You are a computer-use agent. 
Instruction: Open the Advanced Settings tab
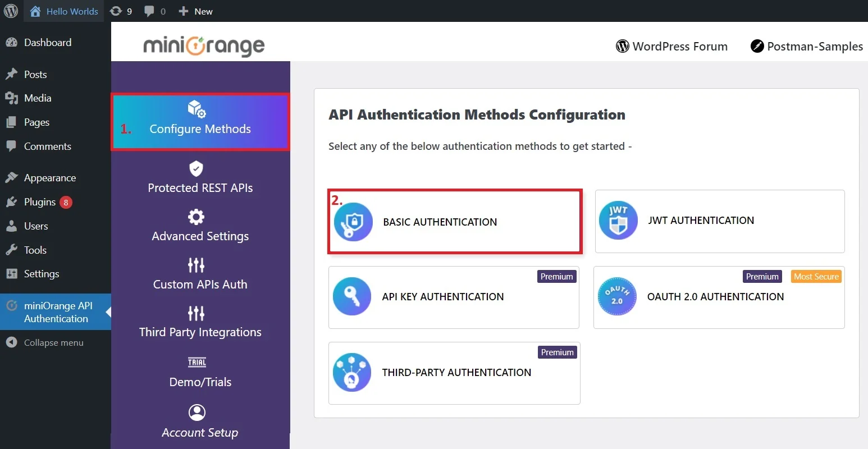pyautogui.click(x=200, y=226)
